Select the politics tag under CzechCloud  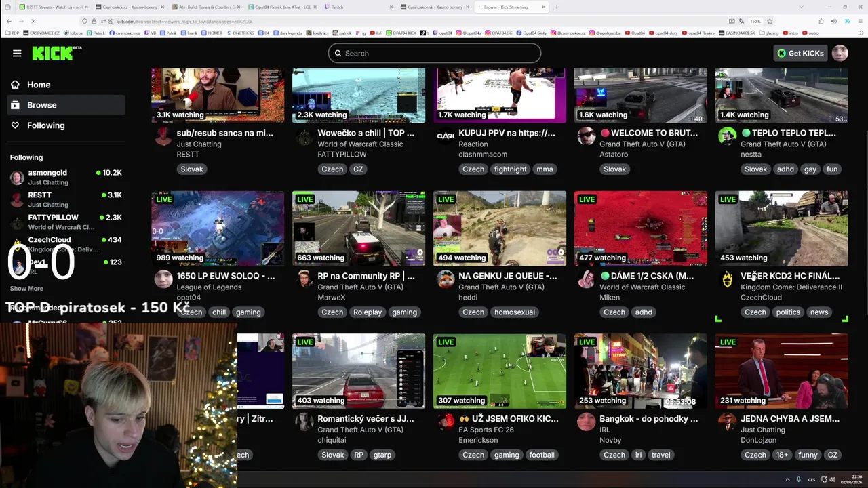pos(788,312)
